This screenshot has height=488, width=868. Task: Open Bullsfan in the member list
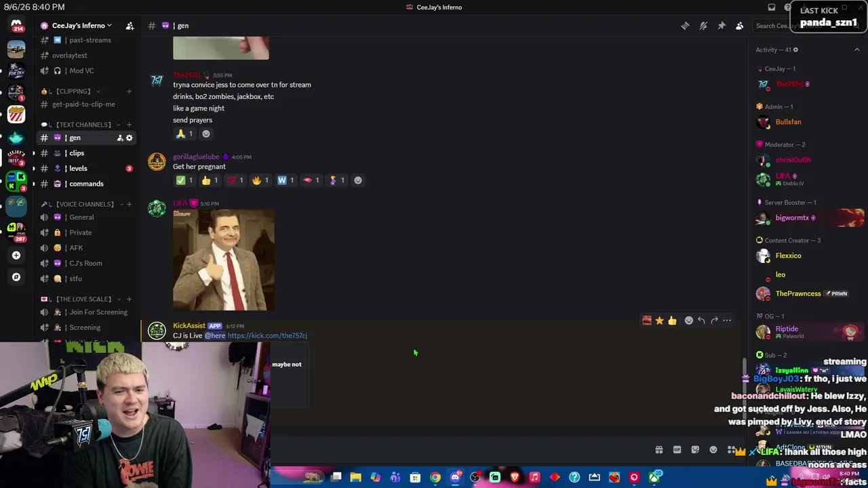[x=788, y=122]
